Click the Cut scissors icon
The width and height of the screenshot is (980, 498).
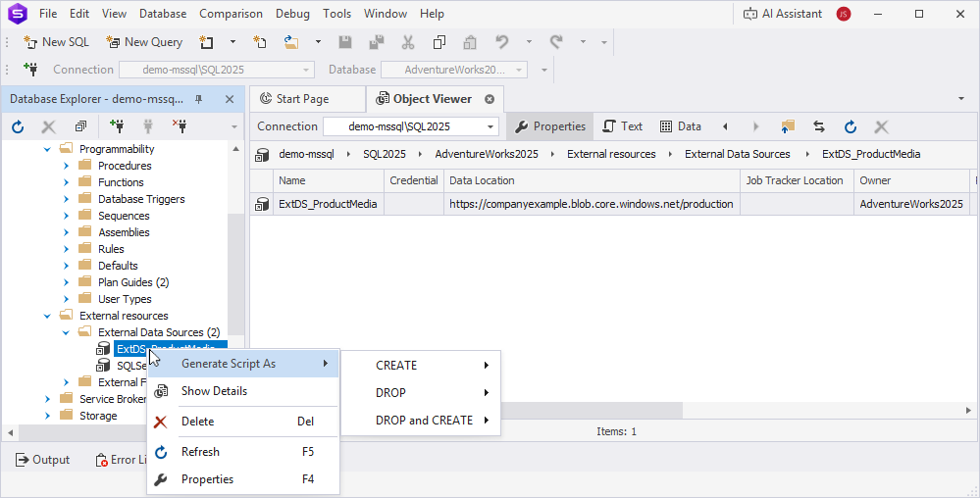408,42
